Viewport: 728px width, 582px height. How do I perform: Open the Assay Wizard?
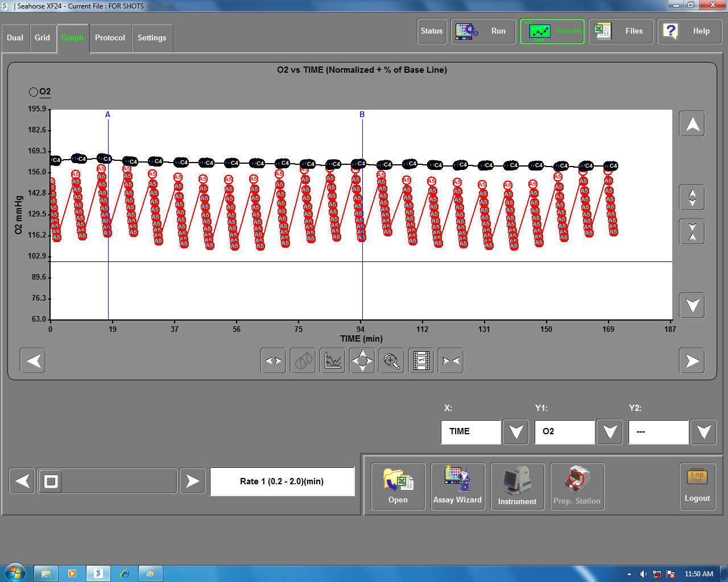pos(458,487)
